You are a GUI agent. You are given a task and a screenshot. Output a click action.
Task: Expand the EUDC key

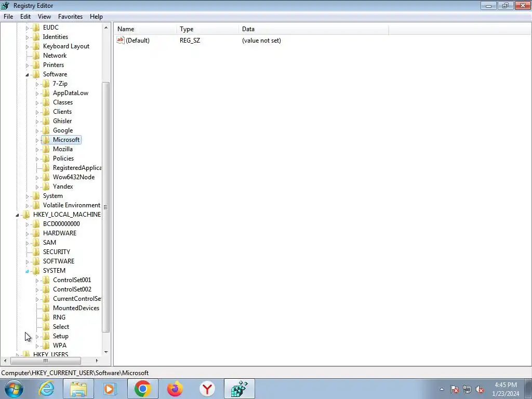coord(27,28)
